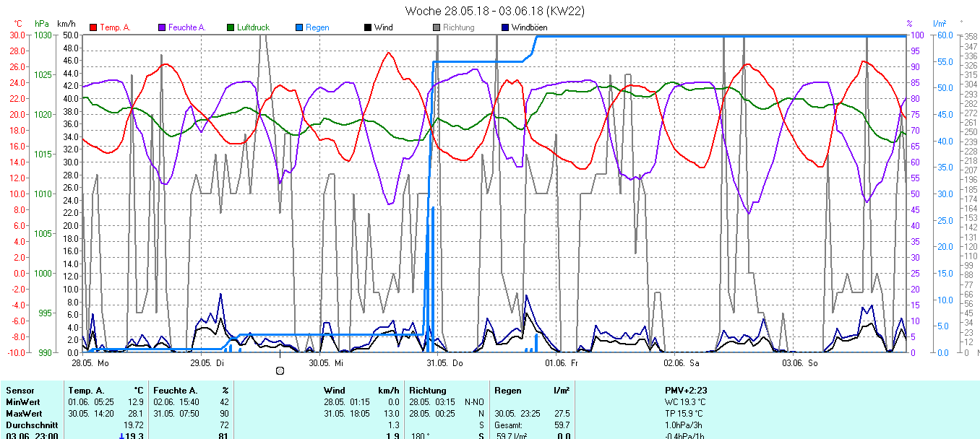Click the chart title Woche 28.05.18 - 03.06.18
980x439 pixels.
pyautogui.click(x=494, y=11)
